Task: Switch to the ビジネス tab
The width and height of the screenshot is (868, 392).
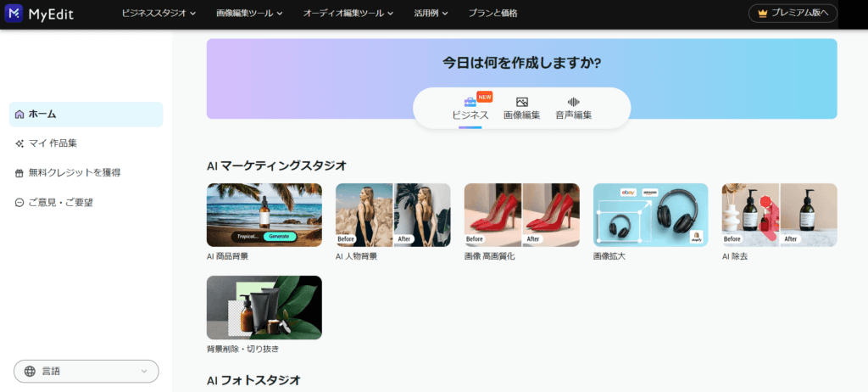Action: 470,109
